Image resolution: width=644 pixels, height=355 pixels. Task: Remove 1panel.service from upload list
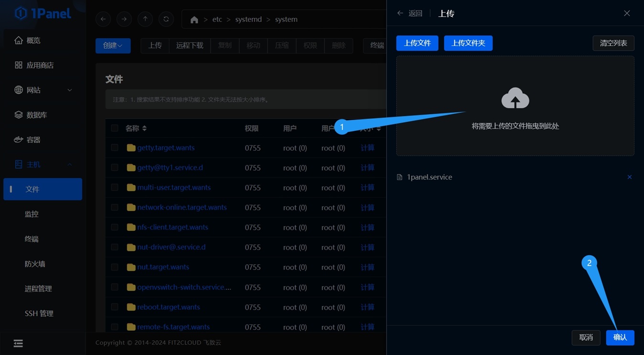point(629,177)
